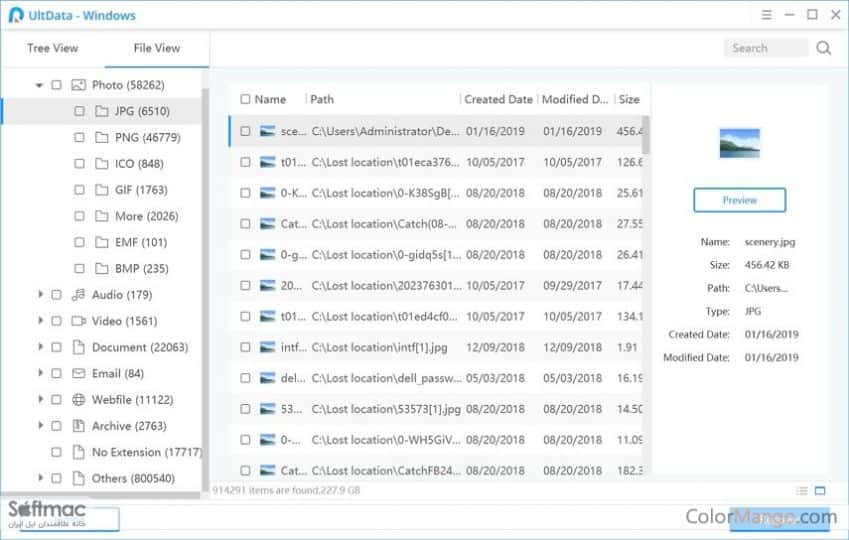Sort by the Path column header
This screenshot has height=540, width=849.
322,99
